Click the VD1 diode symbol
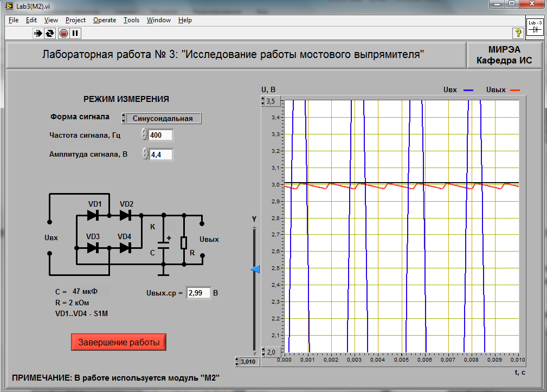 click(93, 216)
